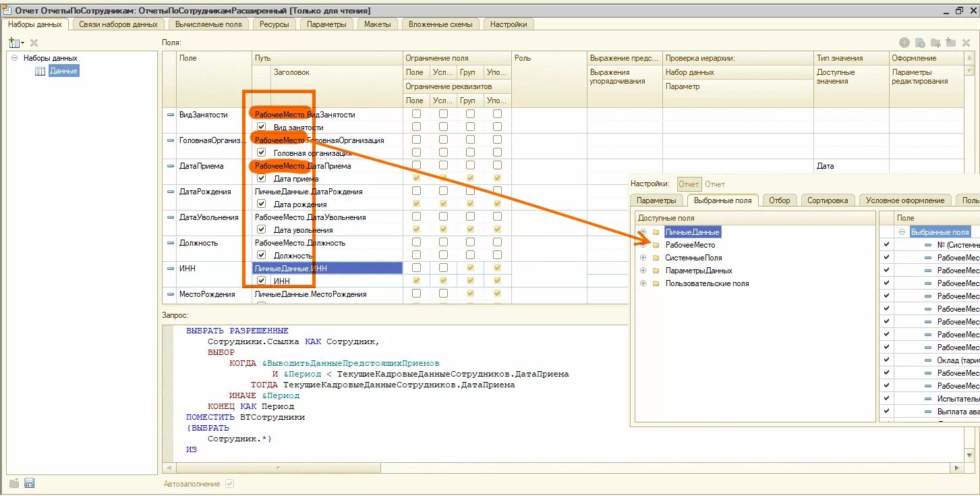The height and width of the screenshot is (496, 980).
Task: Open the Условное оформление tab
Action: tap(905, 200)
